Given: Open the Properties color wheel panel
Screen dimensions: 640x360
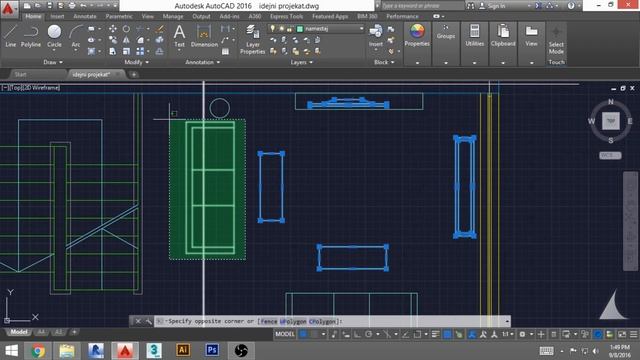Looking at the screenshot, I should (x=417, y=35).
